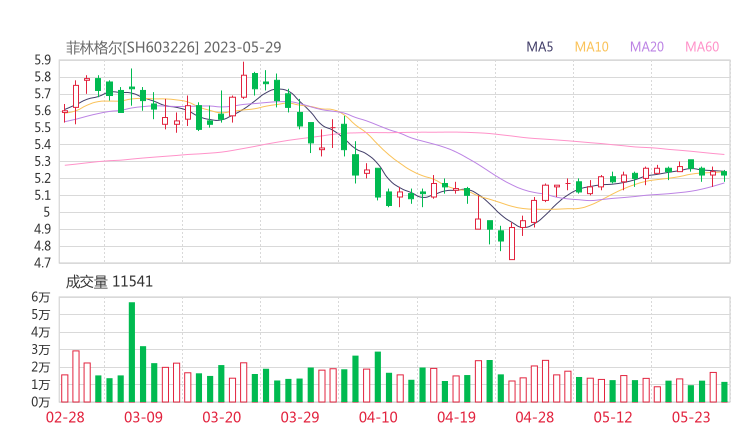The height and width of the screenshot is (440, 740).
Task: Click the 5.1 price axis value
Action: [42, 195]
